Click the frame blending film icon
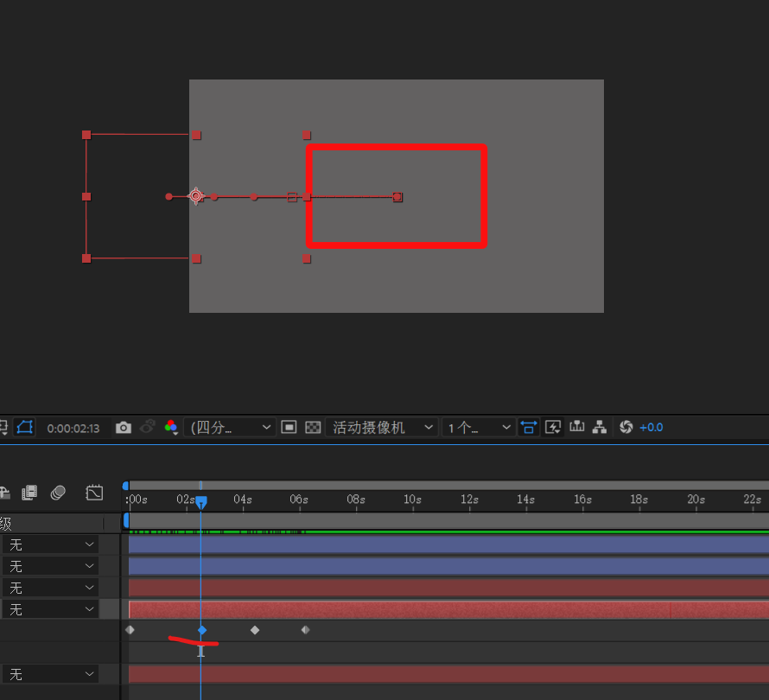Viewport: 769px width, 700px height. 30,493
